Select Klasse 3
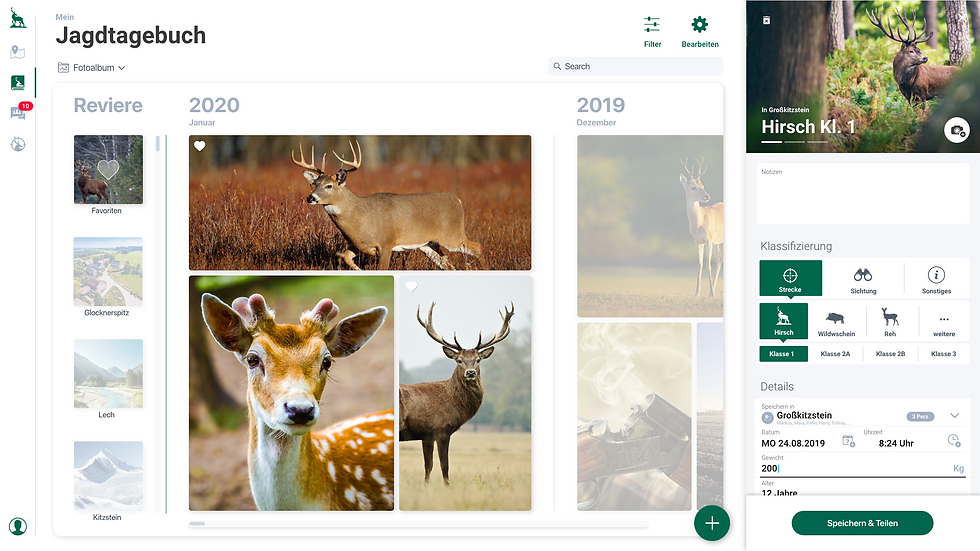980x551 pixels. [x=943, y=354]
